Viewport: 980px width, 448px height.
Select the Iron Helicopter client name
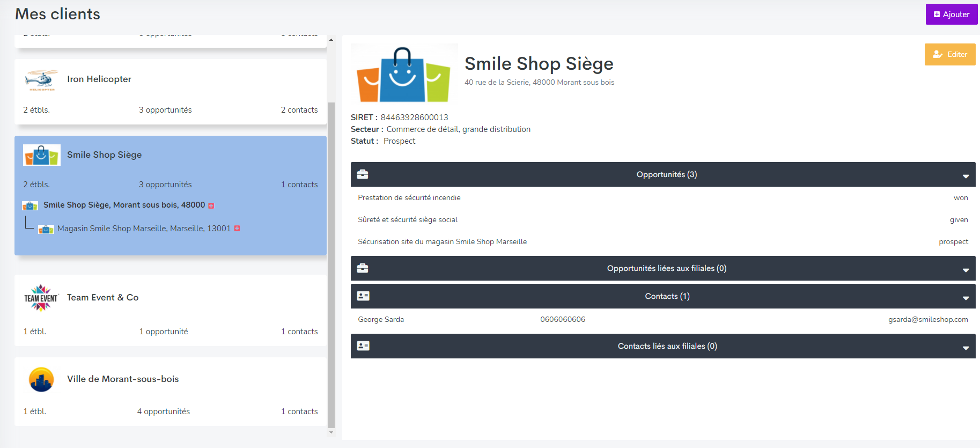pos(99,79)
